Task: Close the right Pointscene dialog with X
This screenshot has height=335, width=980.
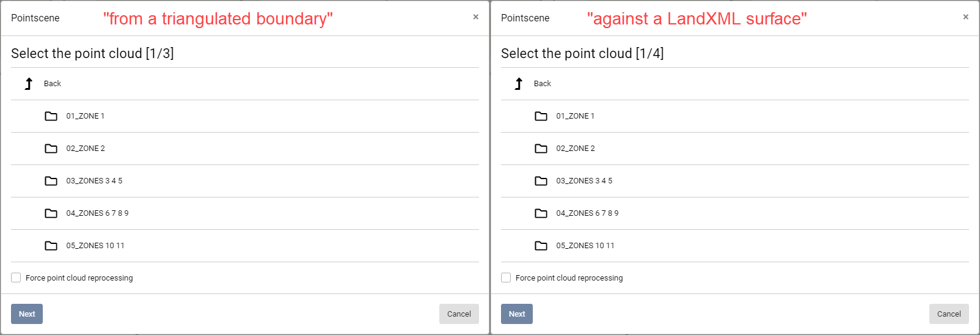Action: (x=966, y=17)
